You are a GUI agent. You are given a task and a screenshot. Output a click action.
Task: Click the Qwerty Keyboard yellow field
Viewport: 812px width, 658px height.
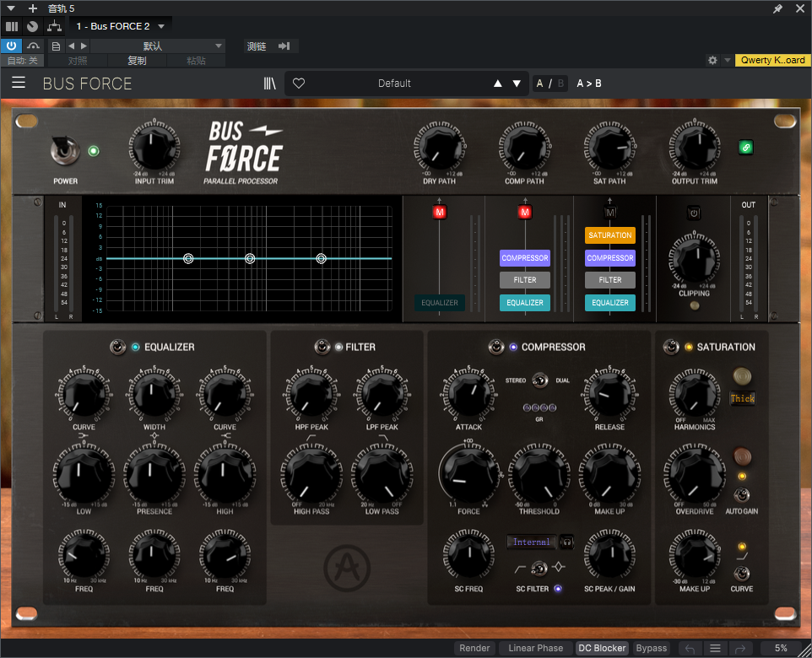[x=772, y=60]
